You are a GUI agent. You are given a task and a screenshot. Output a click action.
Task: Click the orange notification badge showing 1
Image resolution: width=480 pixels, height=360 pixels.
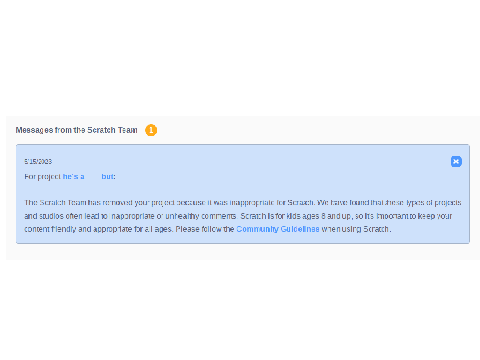point(151,130)
